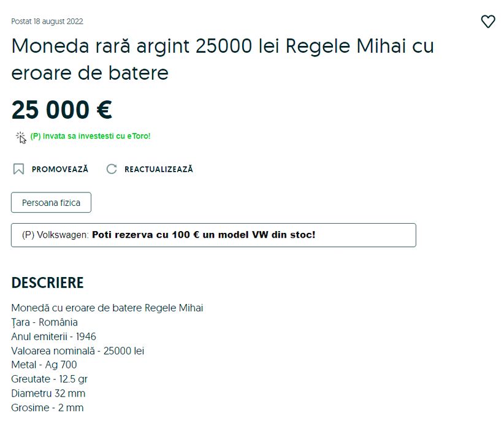Click the Țara - România line

tap(44, 322)
